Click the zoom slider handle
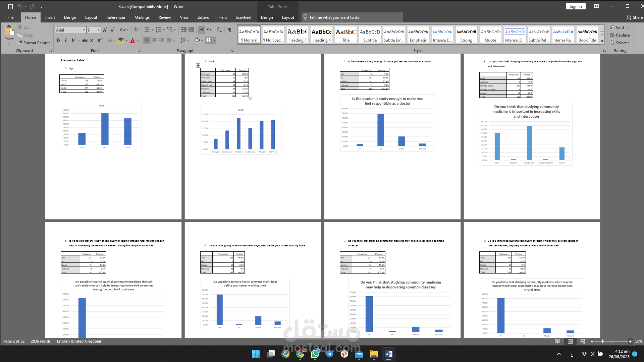This screenshot has height=362, width=644. click(602, 341)
